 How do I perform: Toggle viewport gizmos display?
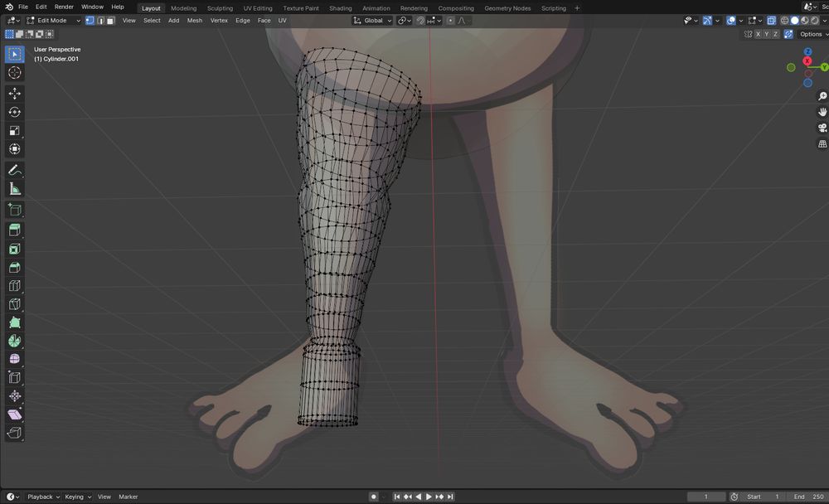click(707, 21)
